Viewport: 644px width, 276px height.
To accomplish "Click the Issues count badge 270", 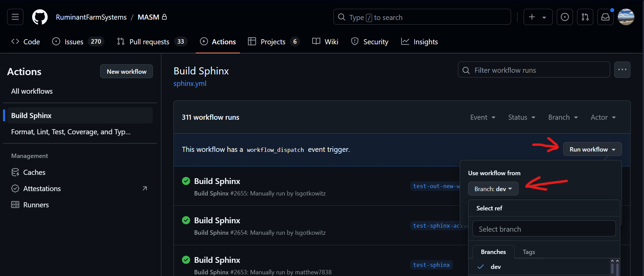I will tap(96, 42).
